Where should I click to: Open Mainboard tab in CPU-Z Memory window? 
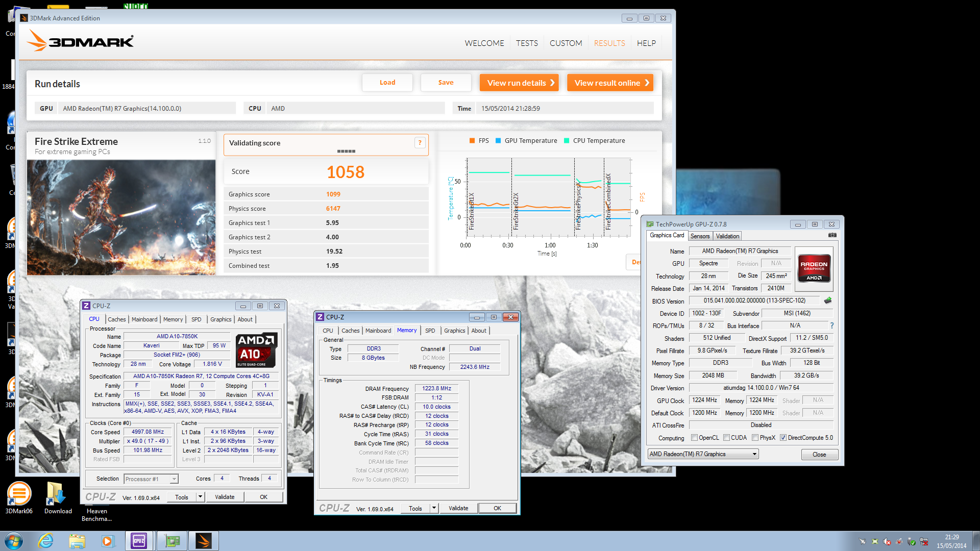coord(378,331)
